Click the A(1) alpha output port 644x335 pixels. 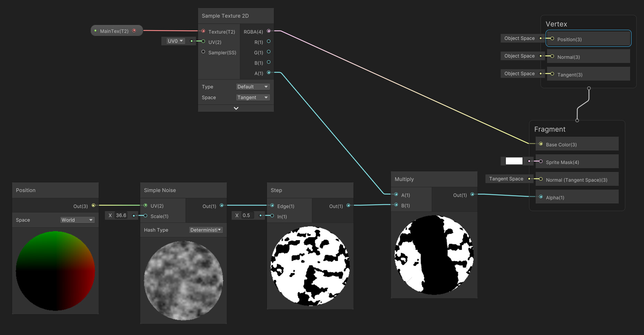(268, 73)
